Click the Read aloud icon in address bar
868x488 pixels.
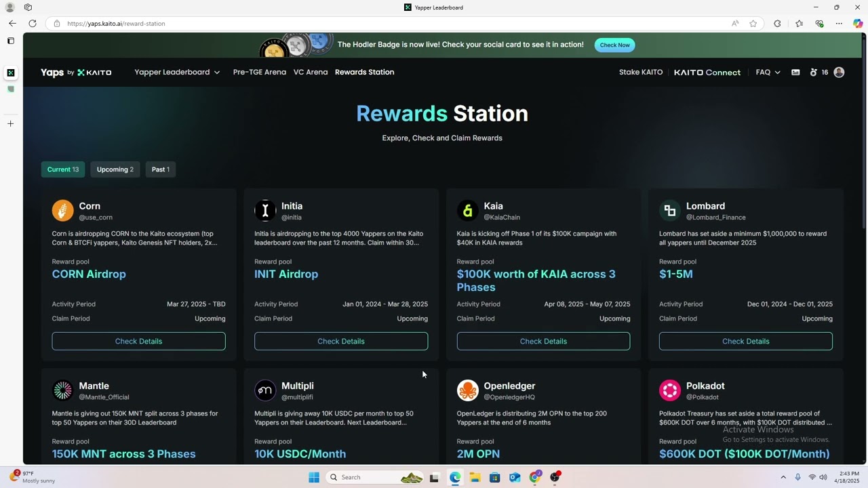click(x=735, y=24)
